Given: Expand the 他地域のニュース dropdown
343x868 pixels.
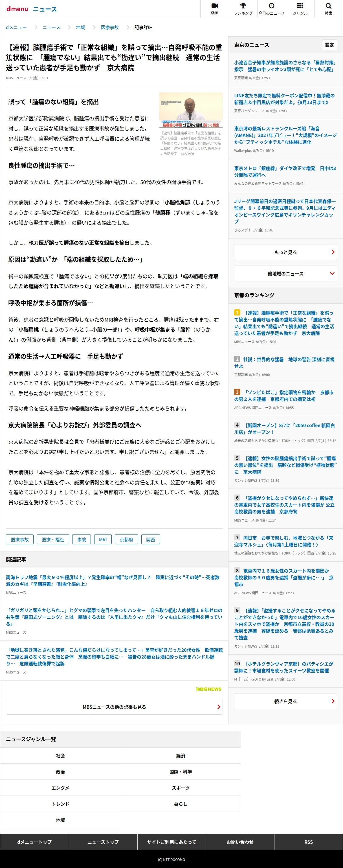Looking at the screenshot, I should point(285,274).
